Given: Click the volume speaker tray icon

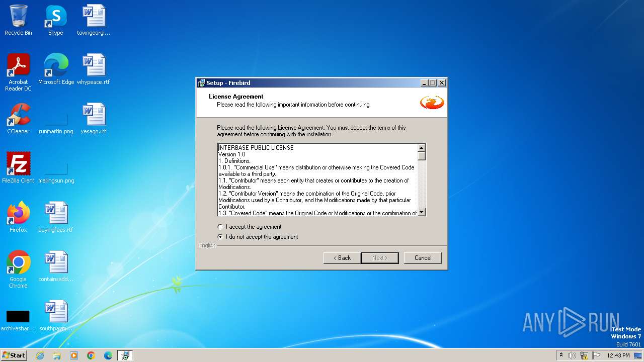Looking at the screenshot, I should pyautogui.click(x=572, y=355).
